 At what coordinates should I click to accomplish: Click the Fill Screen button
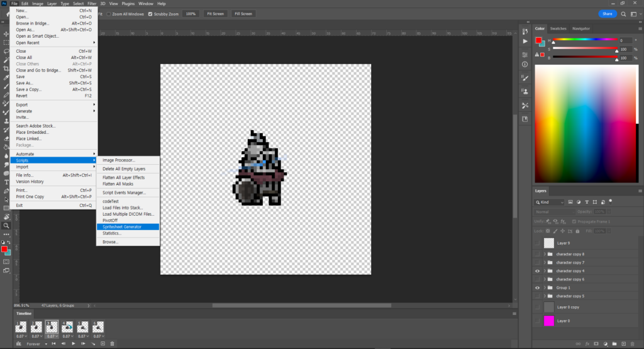pos(243,14)
